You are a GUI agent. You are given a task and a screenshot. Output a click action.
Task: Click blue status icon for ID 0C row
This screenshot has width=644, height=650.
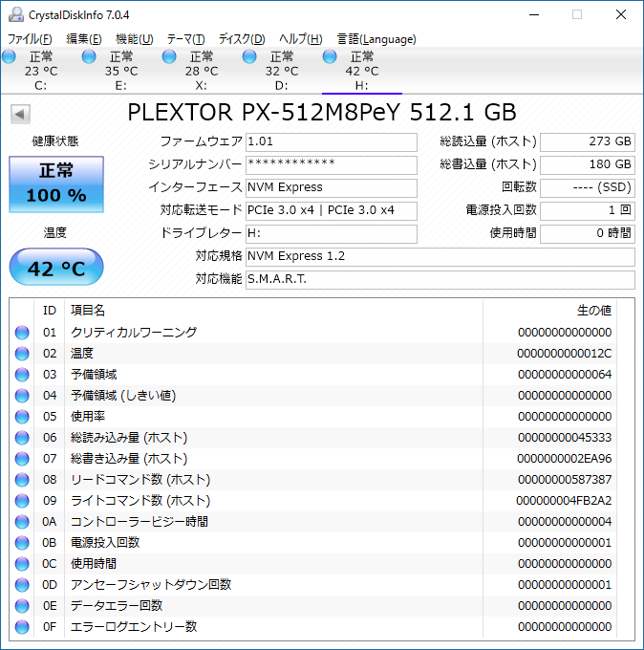pos(22,564)
